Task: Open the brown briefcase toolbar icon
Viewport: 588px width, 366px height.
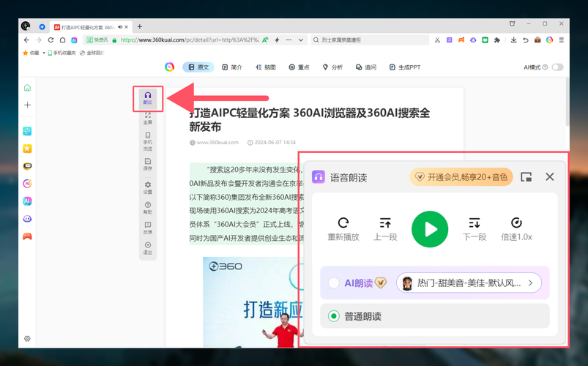Action: (537, 40)
